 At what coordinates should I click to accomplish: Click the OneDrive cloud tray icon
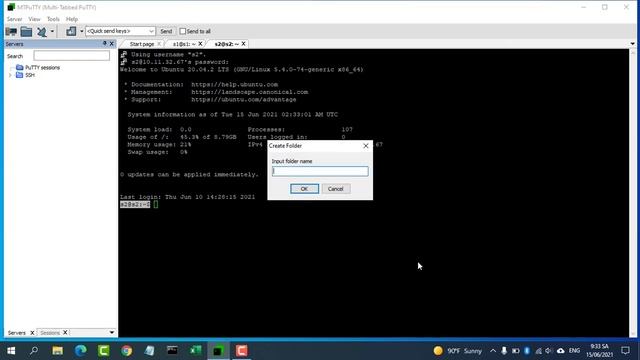tap(561, 351)
